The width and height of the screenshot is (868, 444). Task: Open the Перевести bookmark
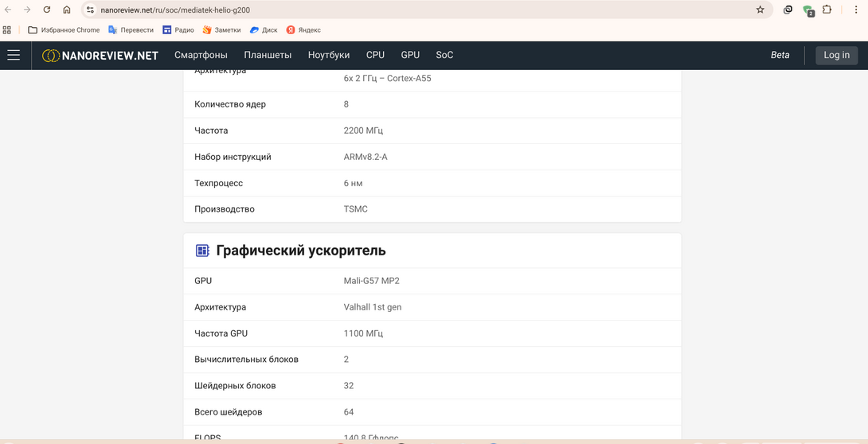(131, 30)
